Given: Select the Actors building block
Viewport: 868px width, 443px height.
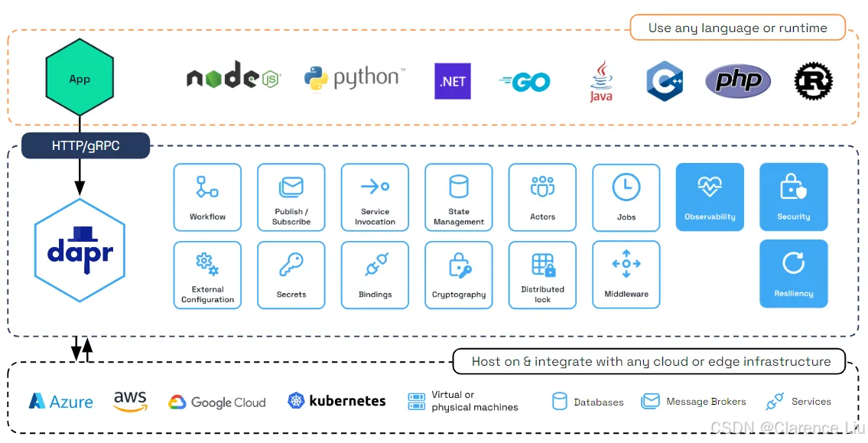Looking at the screenshot, I should tap(542, 197).
